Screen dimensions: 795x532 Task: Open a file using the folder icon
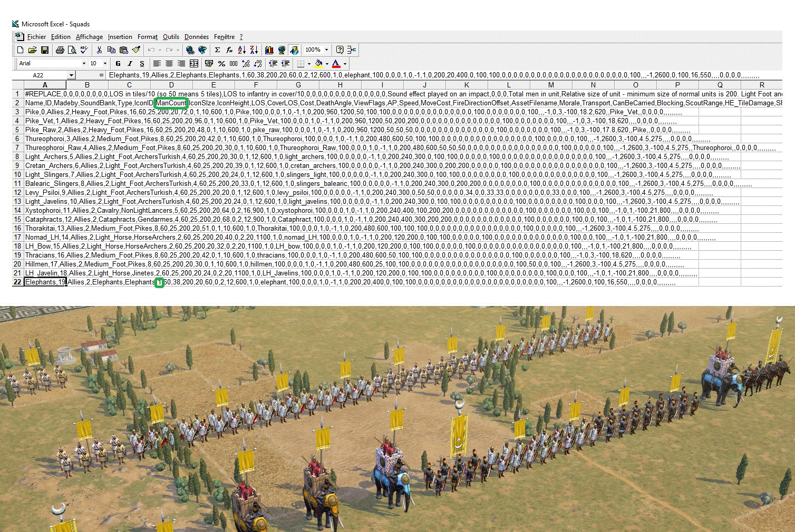[32, 50]
